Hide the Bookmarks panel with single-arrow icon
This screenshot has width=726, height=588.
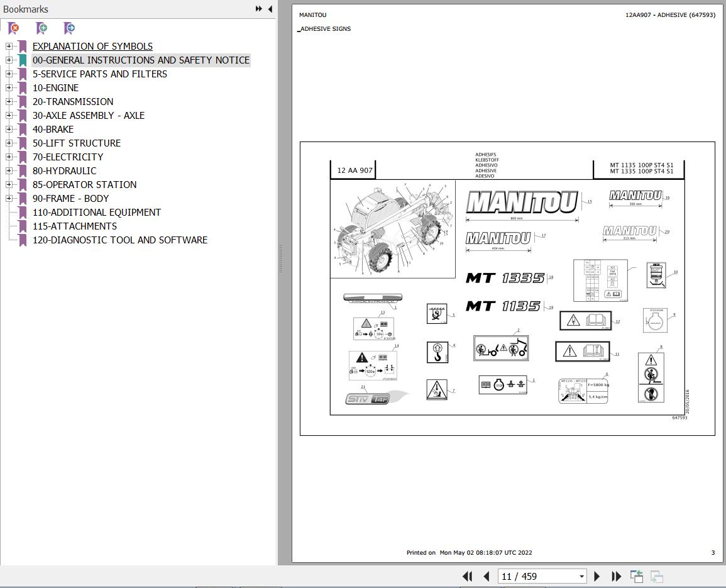point(270,9)
